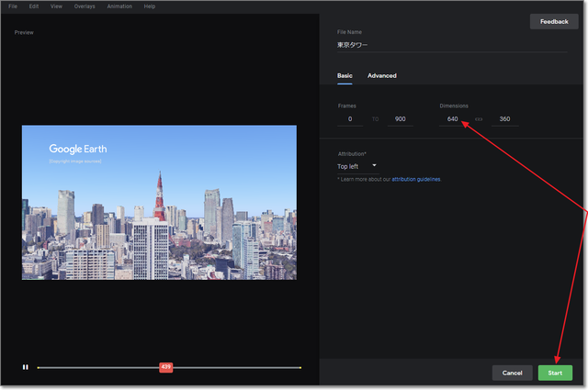
Task: Open the Overlays menu
Action: click(x=85, y=6)
